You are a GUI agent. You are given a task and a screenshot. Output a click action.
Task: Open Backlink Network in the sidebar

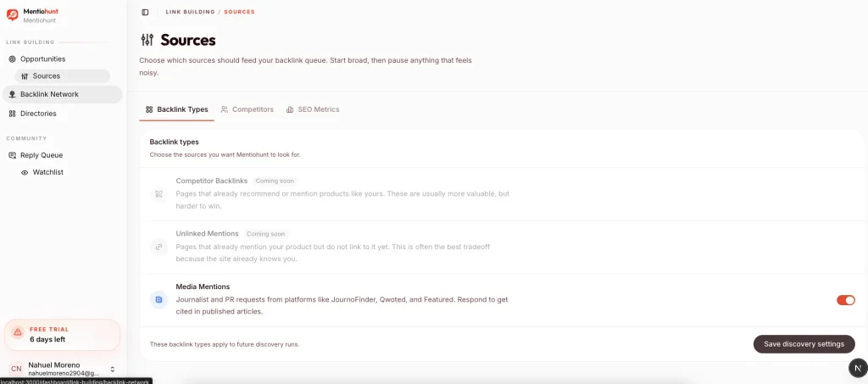click(x=62, y=95)
